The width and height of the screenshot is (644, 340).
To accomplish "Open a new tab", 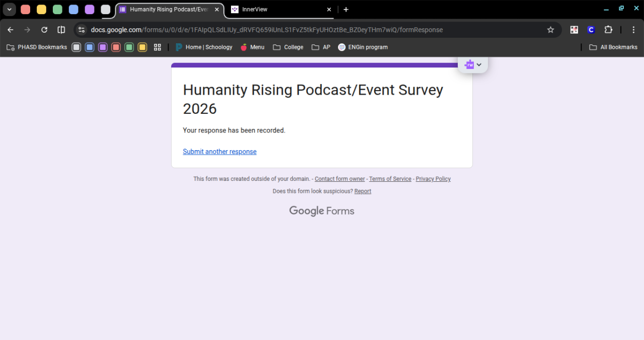I will point(346,10).
